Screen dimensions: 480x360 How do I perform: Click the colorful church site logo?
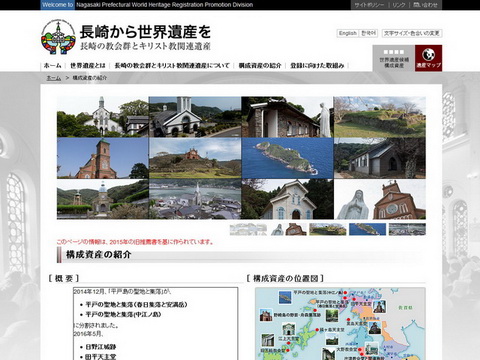[x=59, y=37]
